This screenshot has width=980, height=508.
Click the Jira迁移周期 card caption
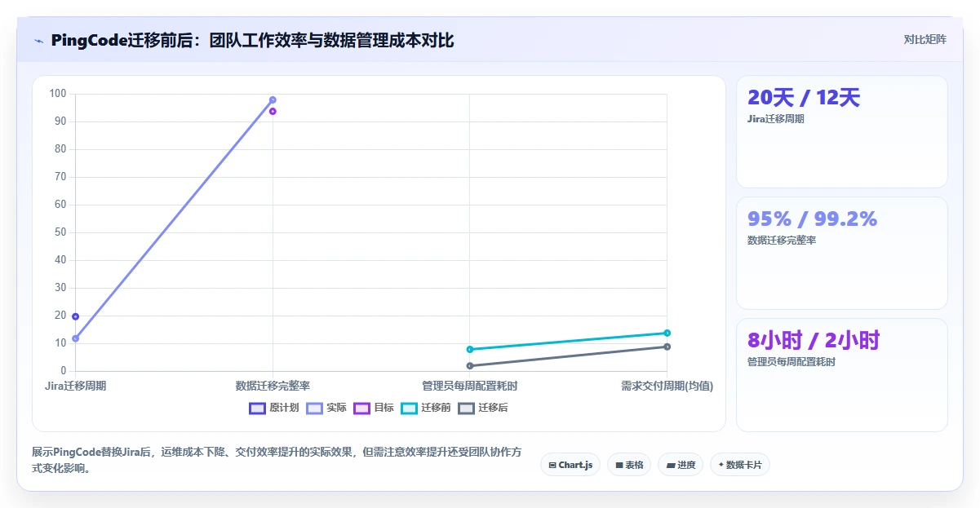click(x=776, y=119)
